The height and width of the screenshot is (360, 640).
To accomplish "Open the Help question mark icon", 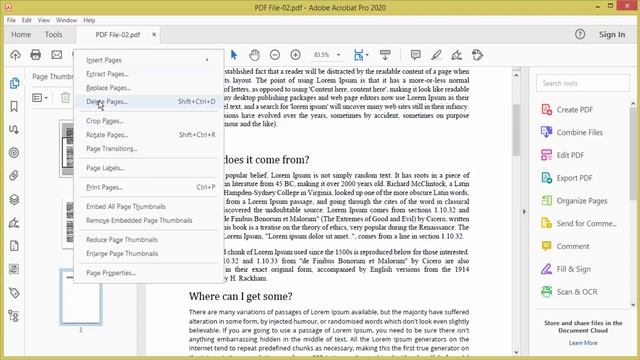I will pyautogui.click(x=580, y=35).
